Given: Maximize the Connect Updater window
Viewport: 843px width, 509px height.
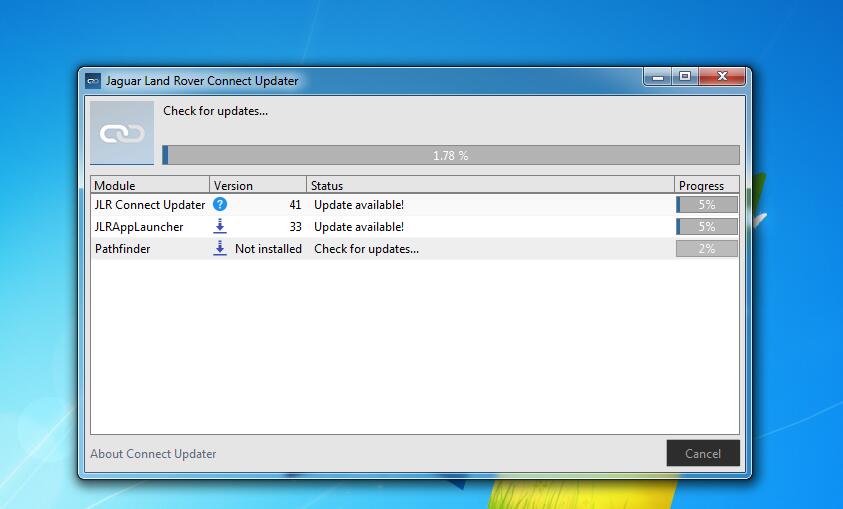Looking at the screenshot, I should (685, 76).
